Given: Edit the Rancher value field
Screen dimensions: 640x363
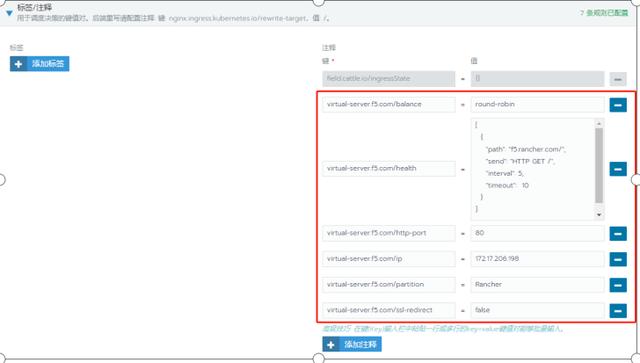Looking at the screenshot, I should [x=537, y=285].
